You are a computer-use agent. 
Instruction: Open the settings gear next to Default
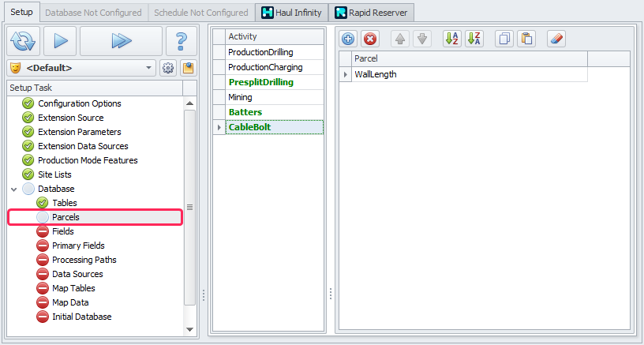click(x=167, y=68)
